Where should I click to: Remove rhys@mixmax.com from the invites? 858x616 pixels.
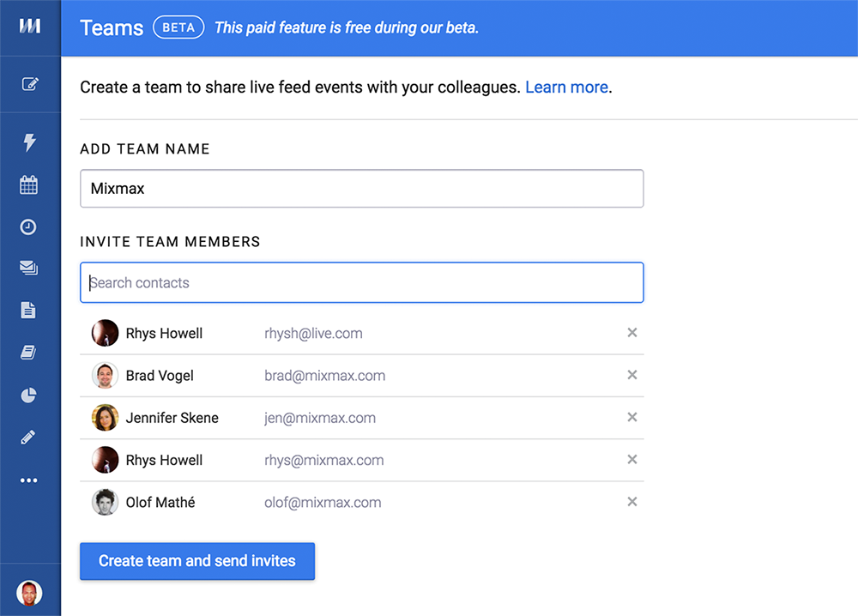[x=632, y=459]
